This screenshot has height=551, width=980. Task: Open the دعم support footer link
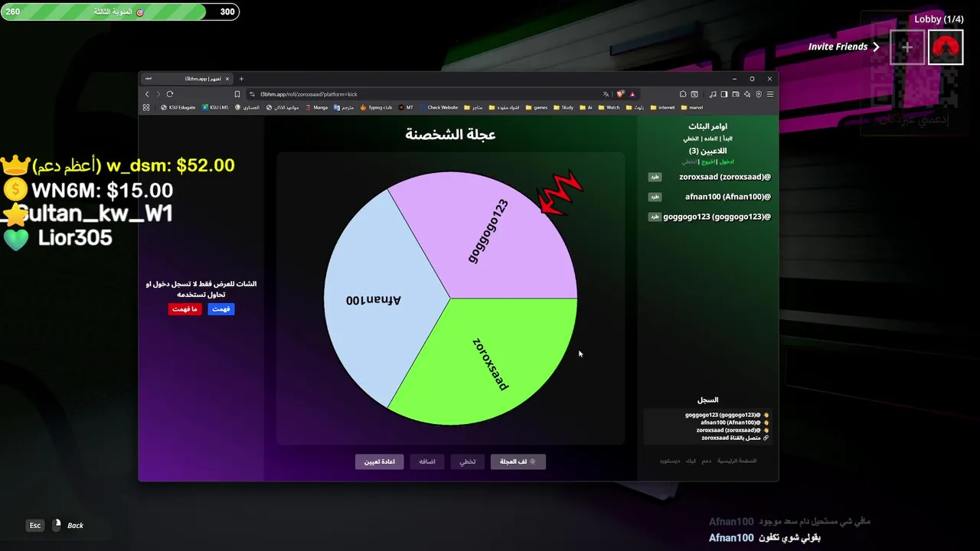pyautogui.click(x=707, y=461)
